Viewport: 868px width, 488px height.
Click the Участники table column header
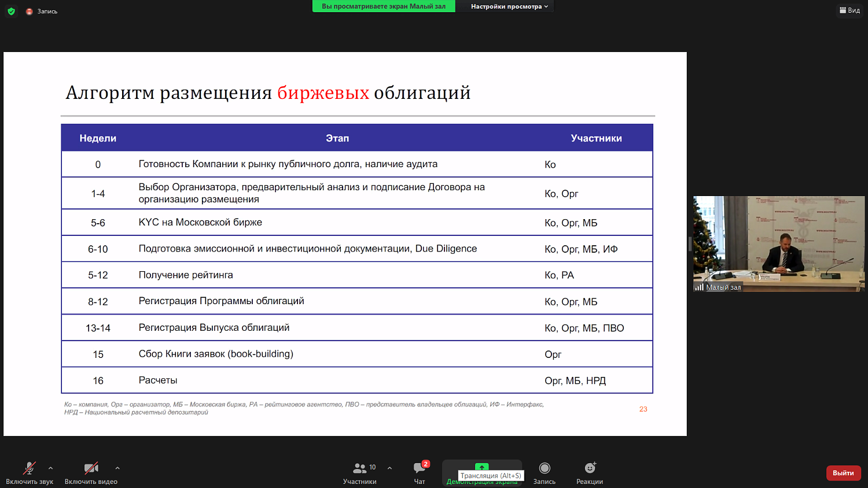tap(596, 138)
